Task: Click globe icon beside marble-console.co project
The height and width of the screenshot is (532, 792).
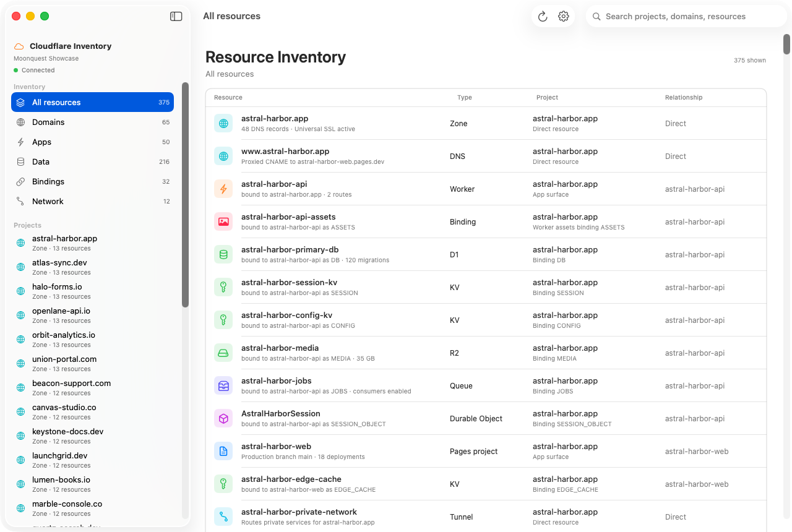Action: click(20, 508)
